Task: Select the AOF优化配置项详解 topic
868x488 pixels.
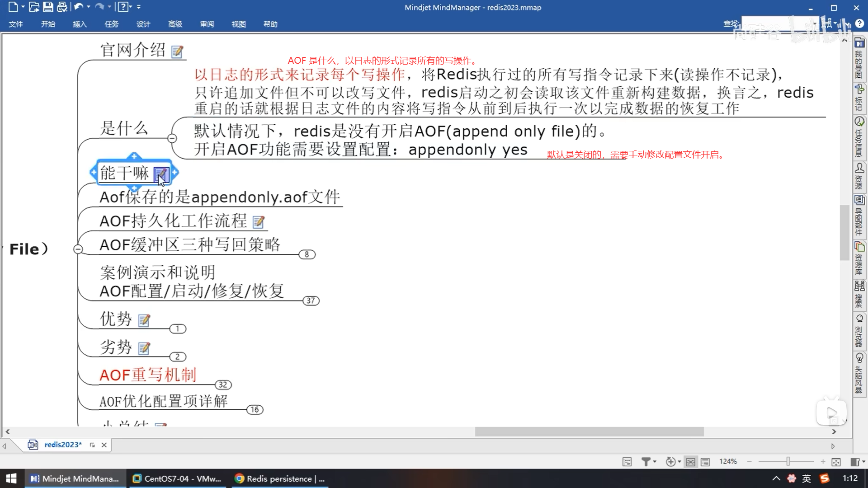Action: point(163,401)
